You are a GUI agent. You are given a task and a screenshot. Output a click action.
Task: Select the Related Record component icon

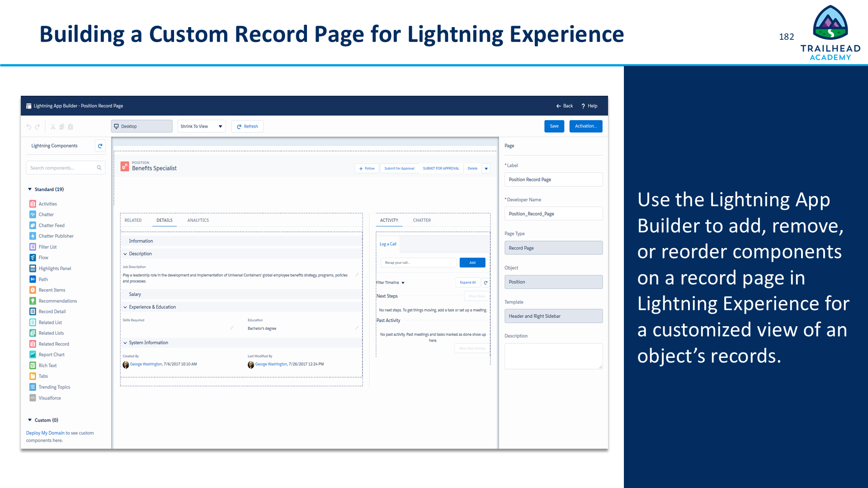point(33,344)
